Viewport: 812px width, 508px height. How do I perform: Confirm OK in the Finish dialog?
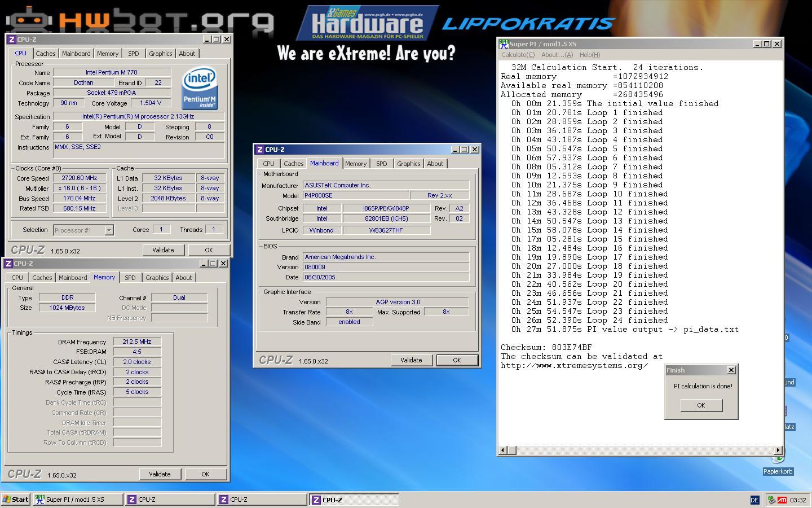(701, 405)
